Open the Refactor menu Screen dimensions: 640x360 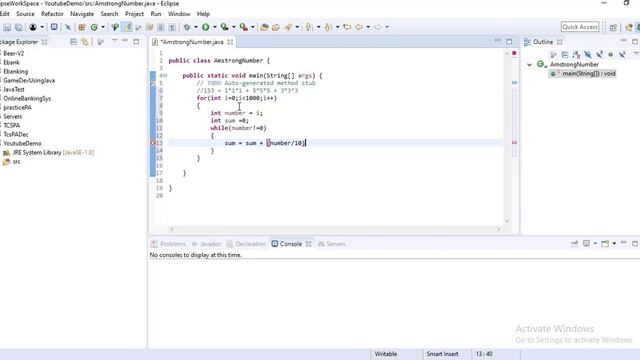(x=52, y=14)
